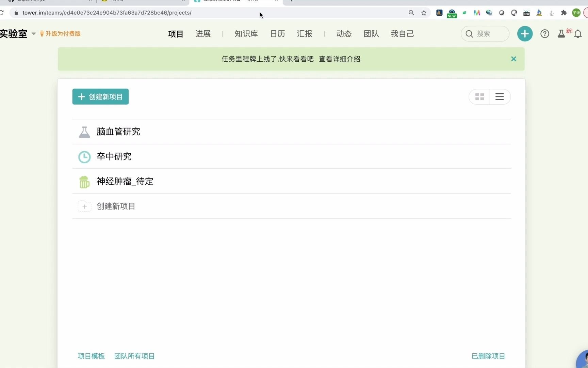Open 已删除项目 link
This screenshot has height=368, width=588.
(488, 356)
